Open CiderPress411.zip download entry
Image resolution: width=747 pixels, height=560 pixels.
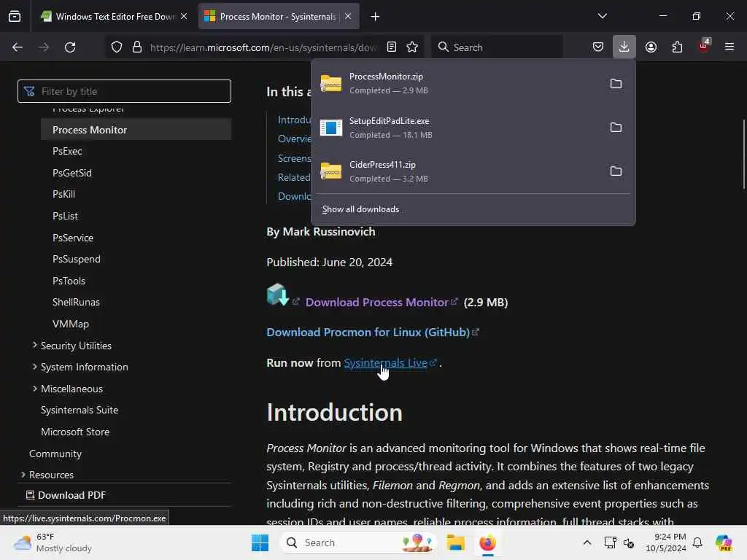click(x=460, y=171)
